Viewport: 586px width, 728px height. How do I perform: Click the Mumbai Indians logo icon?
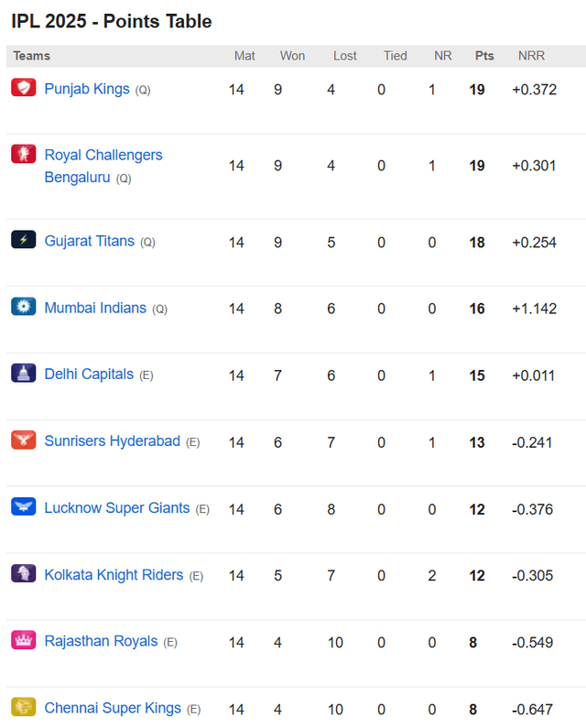click(x=23, y=307)
